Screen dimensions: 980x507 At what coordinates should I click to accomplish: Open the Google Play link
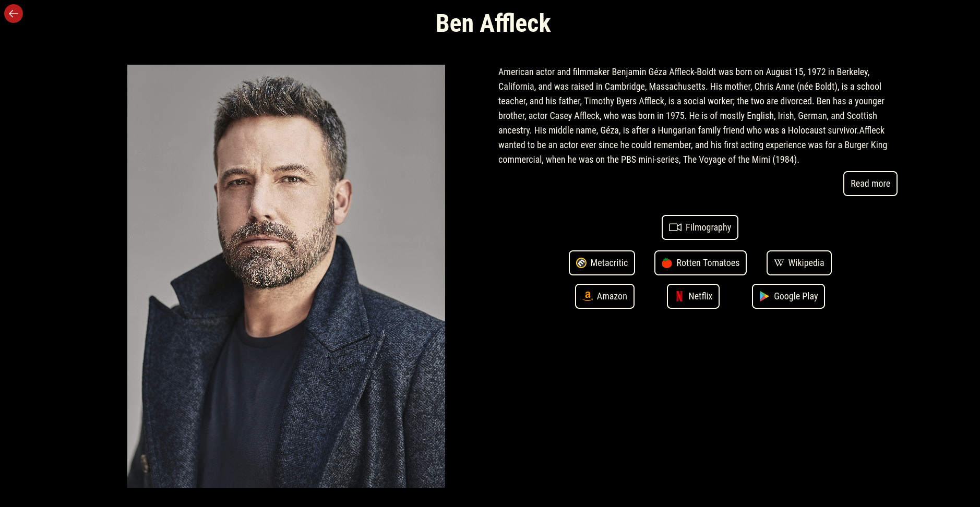coord(788,296)
